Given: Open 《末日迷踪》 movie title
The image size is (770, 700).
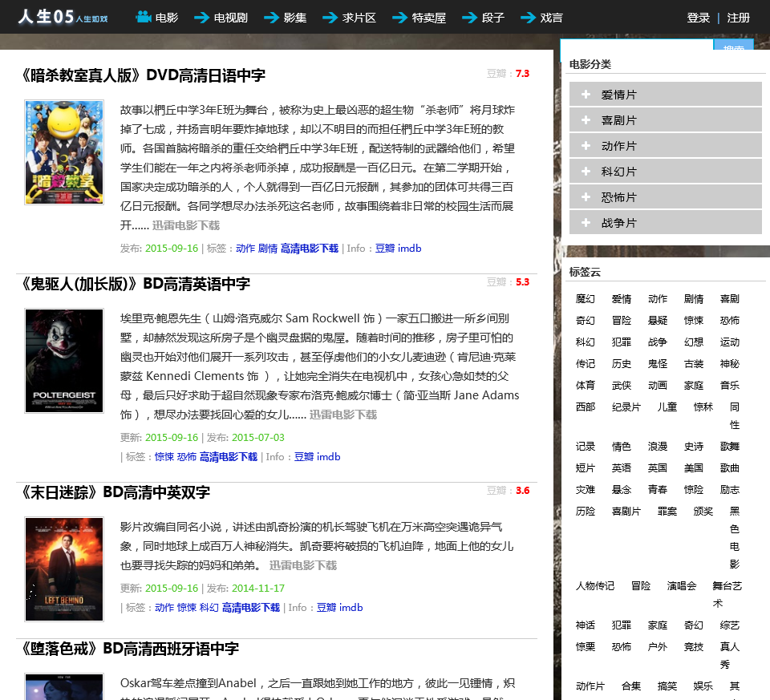Looking at the screenshot, I should pos(115,492).
